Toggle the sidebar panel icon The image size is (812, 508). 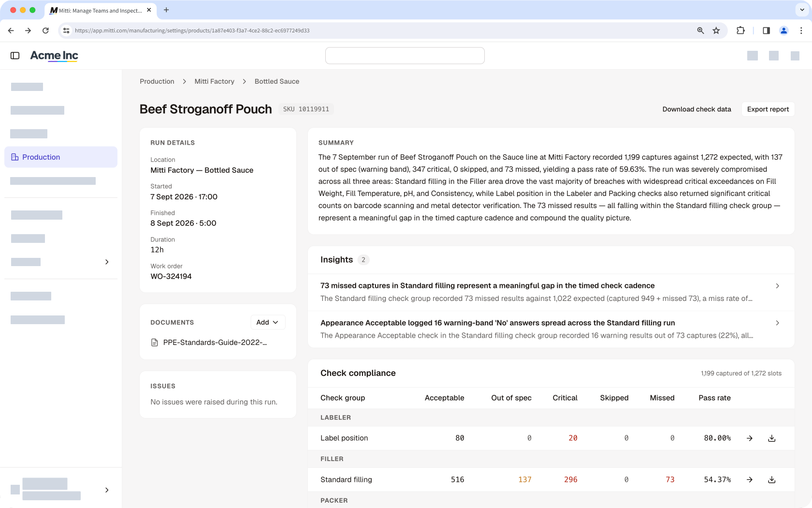click(x=15, y=56)
